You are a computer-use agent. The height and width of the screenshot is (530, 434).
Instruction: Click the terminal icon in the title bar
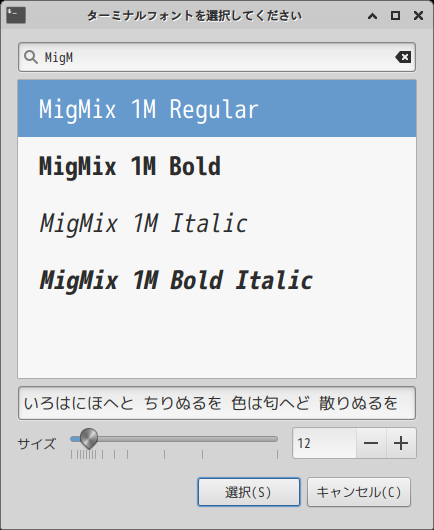tap(16, 16)
